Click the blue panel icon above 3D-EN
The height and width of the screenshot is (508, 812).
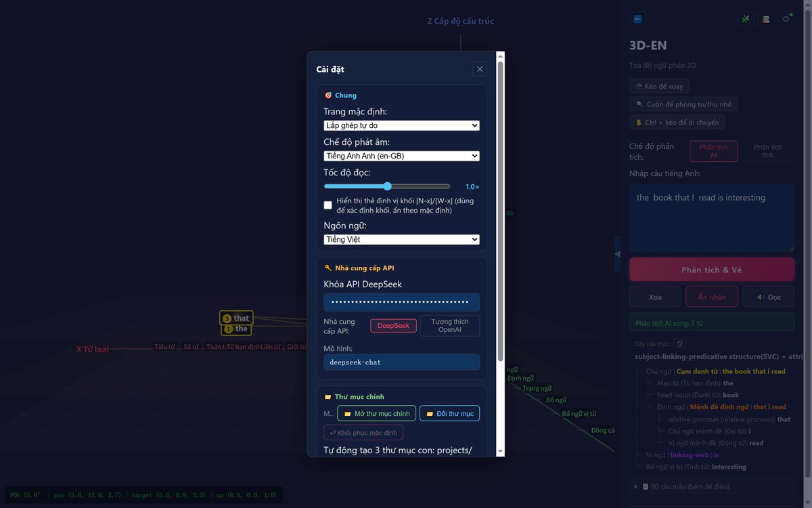point(637,19)
